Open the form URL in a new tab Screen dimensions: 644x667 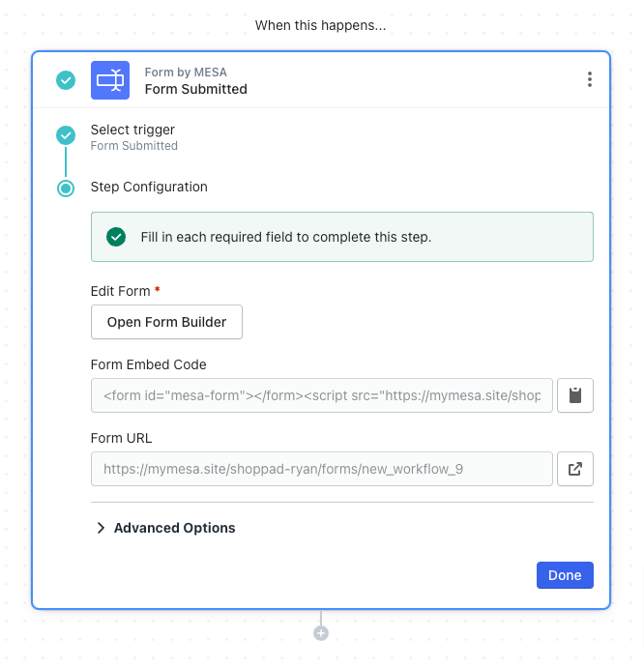pos(575,469)
